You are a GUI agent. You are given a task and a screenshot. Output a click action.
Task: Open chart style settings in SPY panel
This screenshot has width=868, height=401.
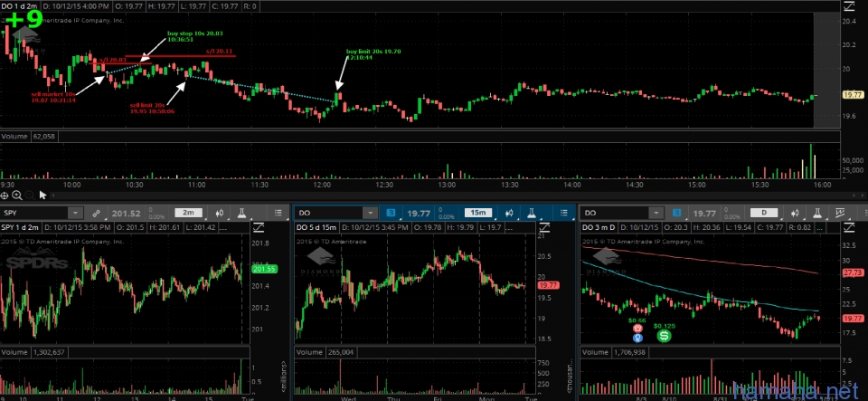(220, 213)
